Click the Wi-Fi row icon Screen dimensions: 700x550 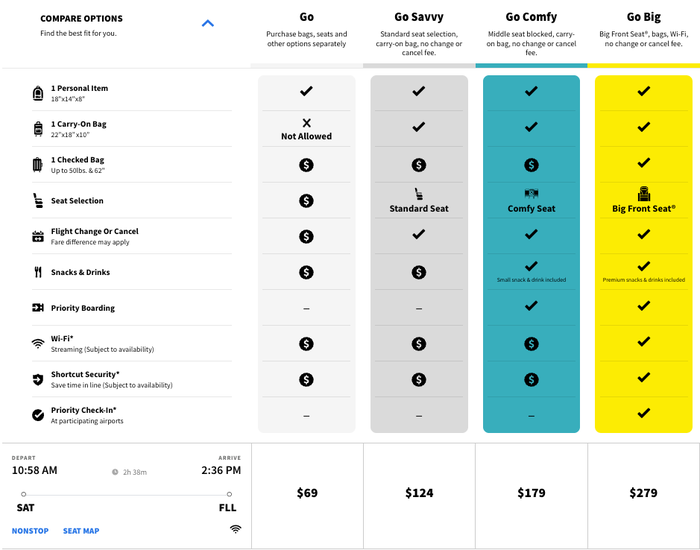pyautogui.click(x=38, y=343)
